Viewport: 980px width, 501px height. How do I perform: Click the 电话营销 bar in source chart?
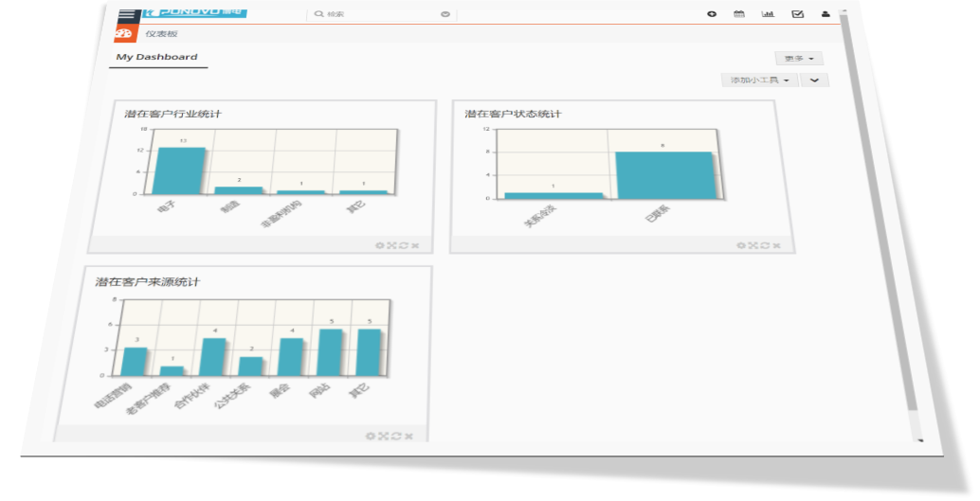point(135,362)
